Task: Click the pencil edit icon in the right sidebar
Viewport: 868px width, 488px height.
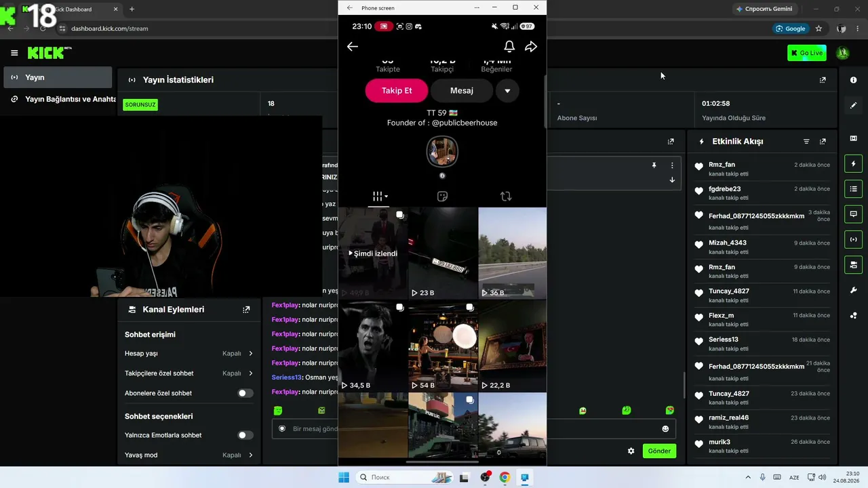Action: click(853, 105)
